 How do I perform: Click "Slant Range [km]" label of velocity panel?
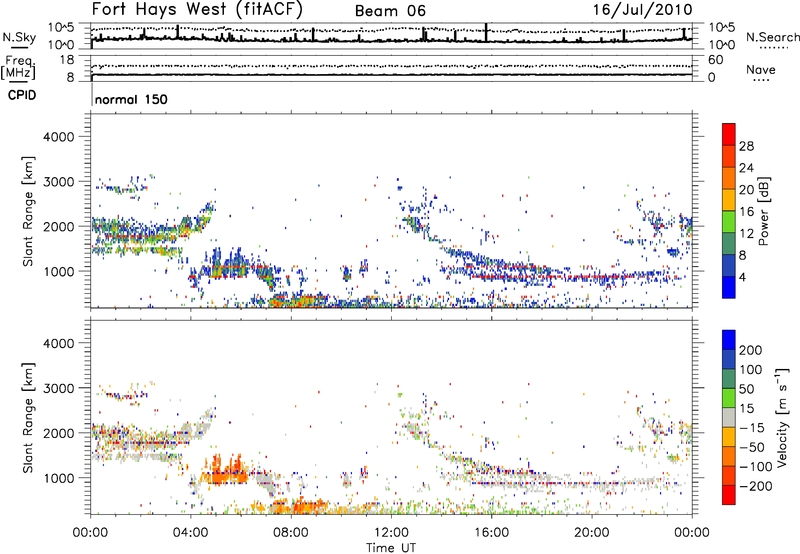click(x=28, y=417)
